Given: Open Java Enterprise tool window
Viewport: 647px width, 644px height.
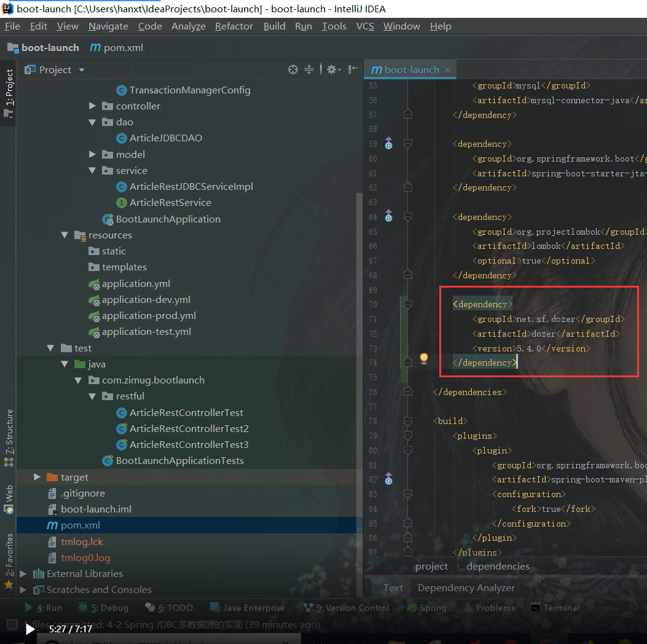Looking at the screenshot, I should pos(247,608).
